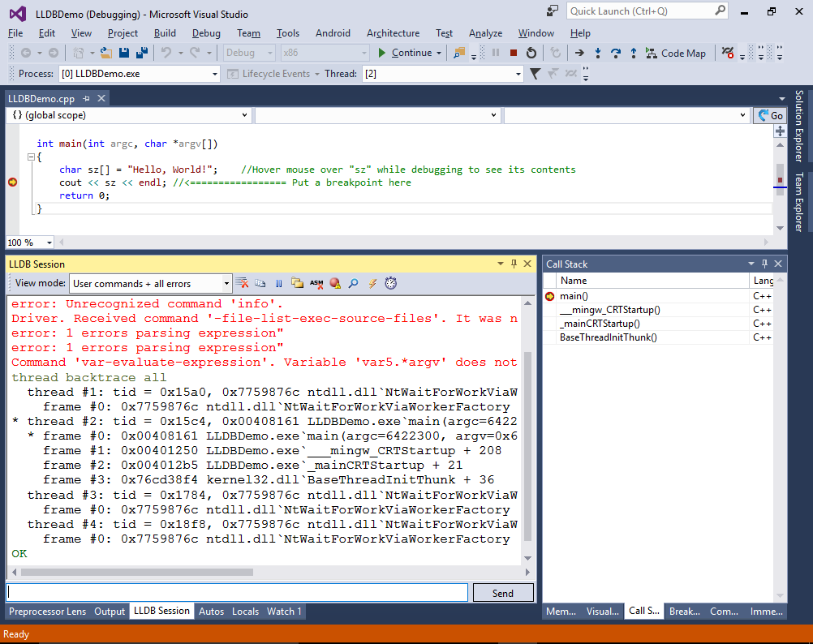This screenshot has width=813, height=644.
Task: Open the Solution Explorer side tab
Action: coord(799,126)
